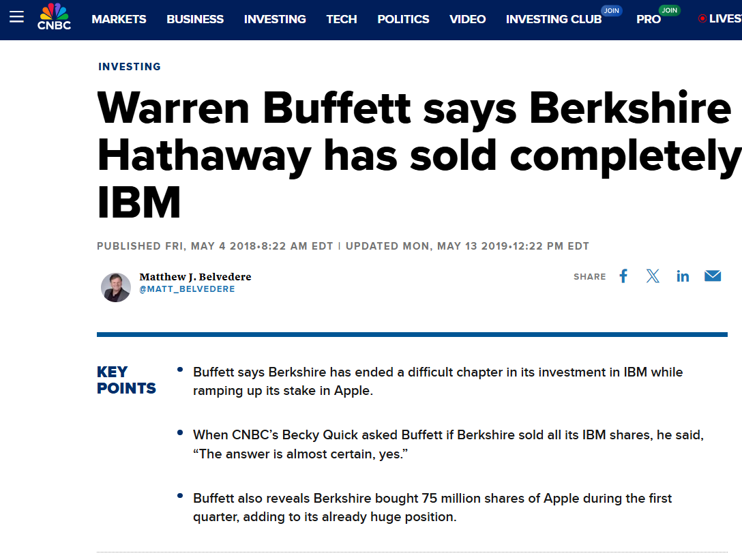Open the Business menu
This screenshot has height=560, width=742.
pos(195,19)
